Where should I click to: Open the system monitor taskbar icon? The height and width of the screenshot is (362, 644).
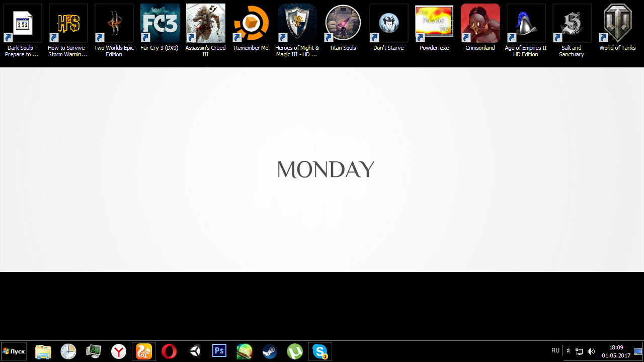94,351
